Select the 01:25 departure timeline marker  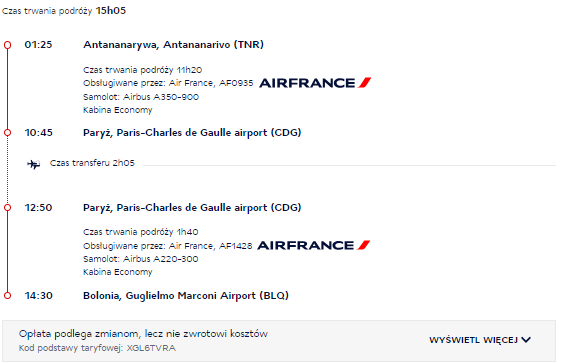pos(7,45)
